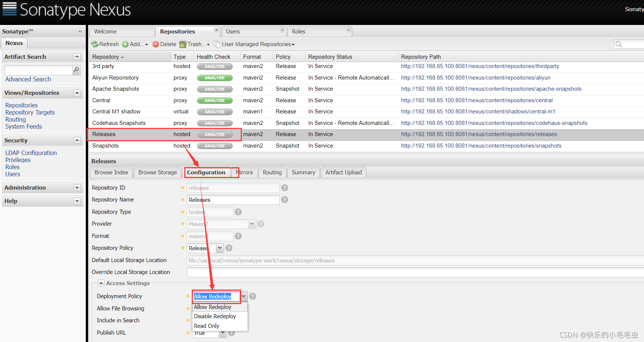This screenshot has width=644, height=342.
Task: Show help for Deployment Policy field
Action: 253,296
